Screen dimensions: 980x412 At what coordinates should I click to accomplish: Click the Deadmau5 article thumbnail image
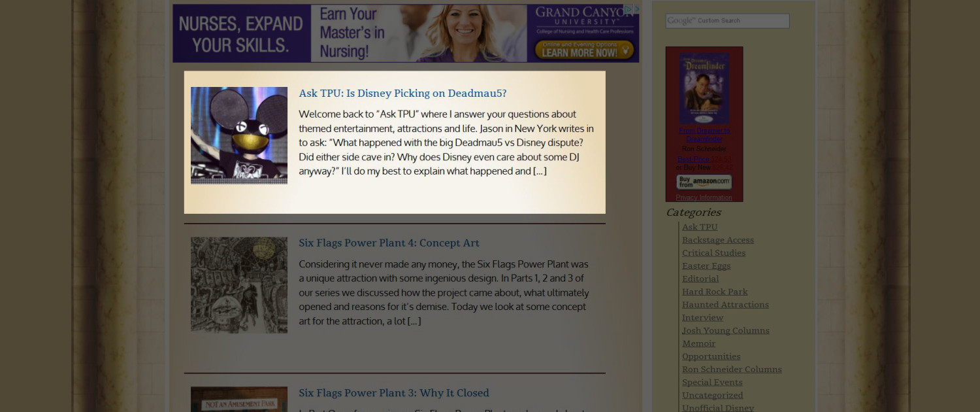click(x=239, y=135)
